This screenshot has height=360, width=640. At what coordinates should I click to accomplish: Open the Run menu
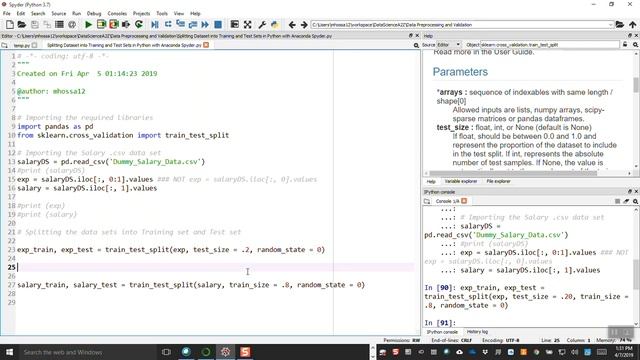[76, 13]
